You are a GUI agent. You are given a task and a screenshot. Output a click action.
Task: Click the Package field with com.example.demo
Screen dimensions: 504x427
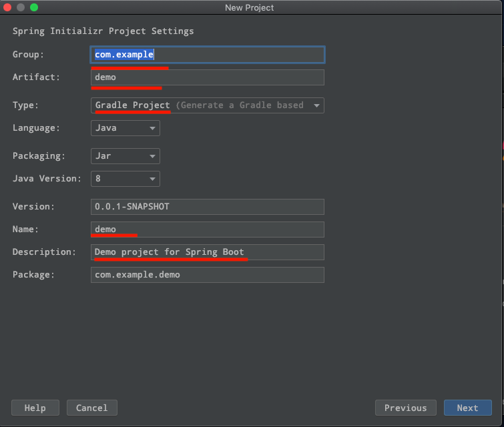click(208, 275)
